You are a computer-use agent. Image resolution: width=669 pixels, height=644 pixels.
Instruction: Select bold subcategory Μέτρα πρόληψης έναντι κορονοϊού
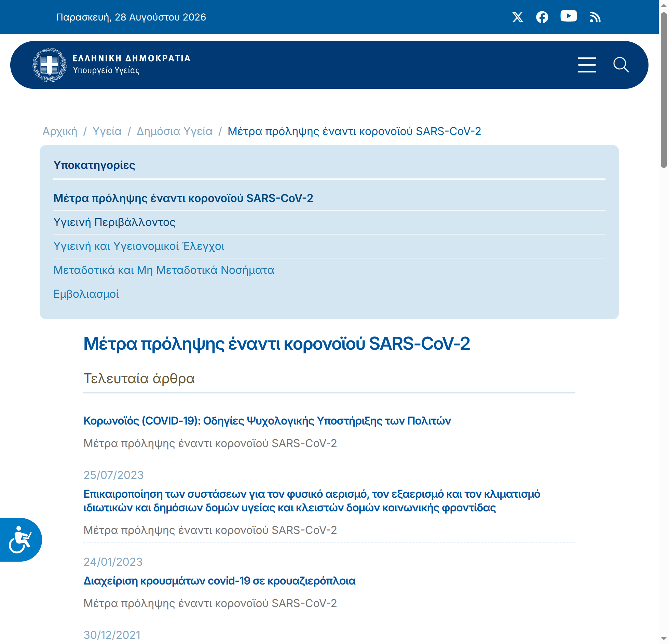tap(183, 198)
